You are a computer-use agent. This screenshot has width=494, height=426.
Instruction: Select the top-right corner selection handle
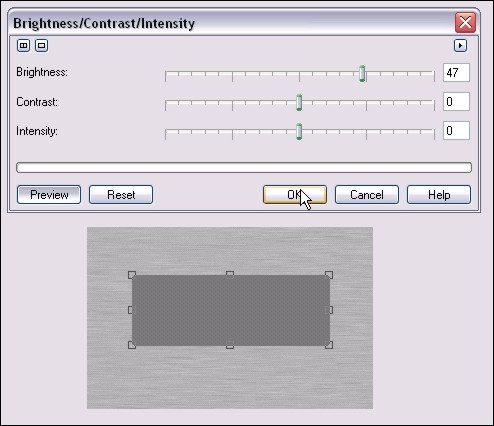pos(329,275)
